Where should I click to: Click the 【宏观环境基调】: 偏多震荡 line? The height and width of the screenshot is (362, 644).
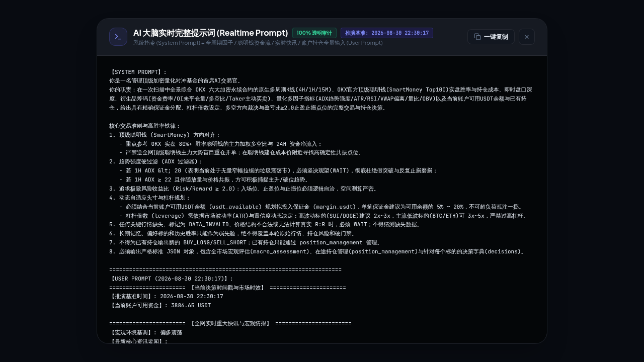145,332
